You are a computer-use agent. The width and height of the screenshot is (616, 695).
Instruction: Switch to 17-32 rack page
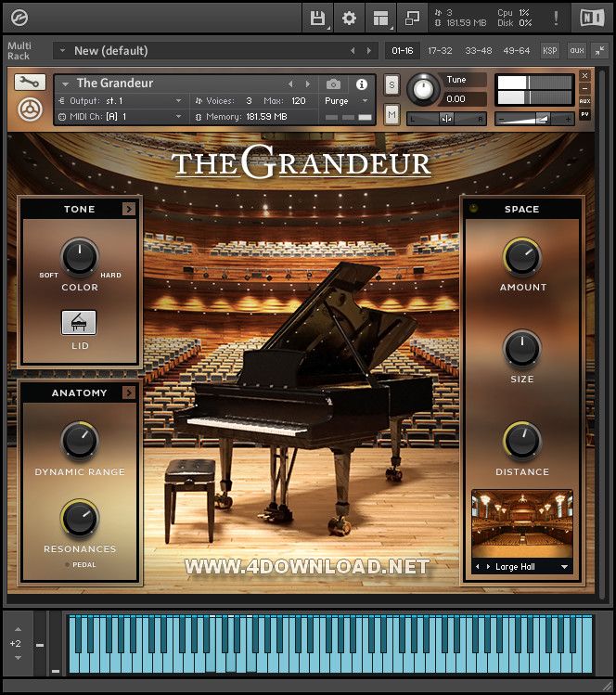pos(440,50)
